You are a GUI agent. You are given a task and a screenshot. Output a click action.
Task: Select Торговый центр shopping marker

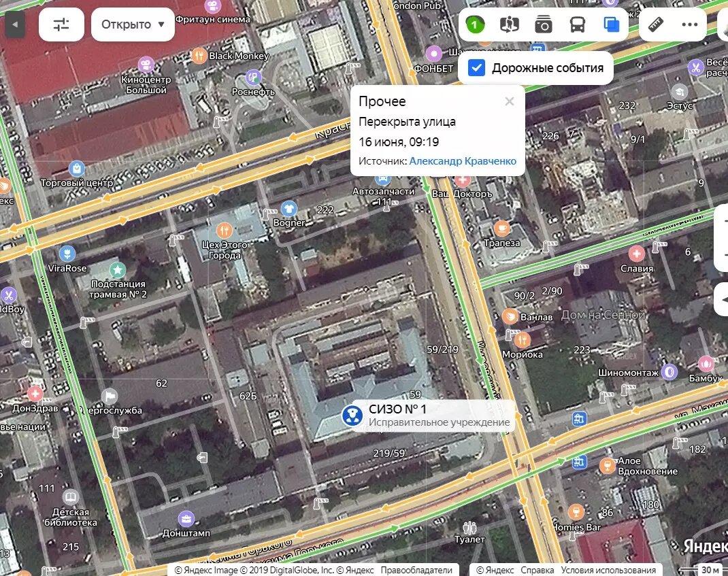(x=77, y=169)
